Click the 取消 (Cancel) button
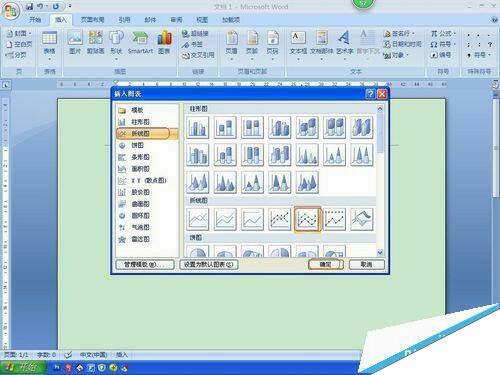 tap(367, 264)
